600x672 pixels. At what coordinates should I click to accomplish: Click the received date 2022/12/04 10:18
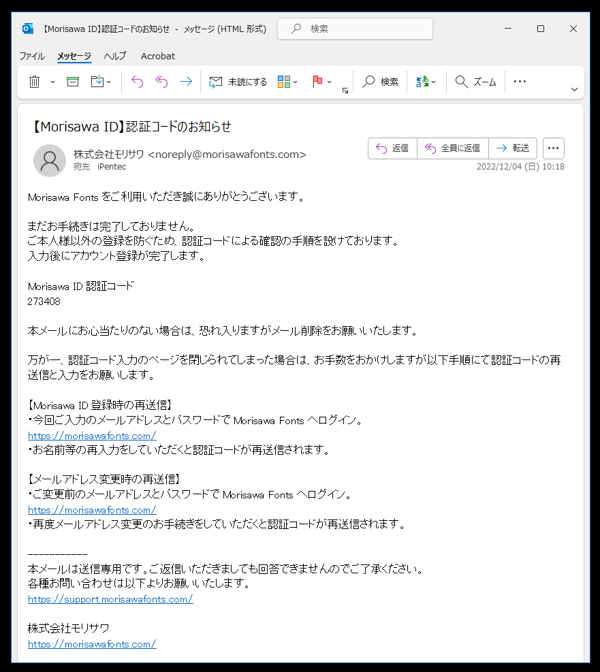[520, 167]
